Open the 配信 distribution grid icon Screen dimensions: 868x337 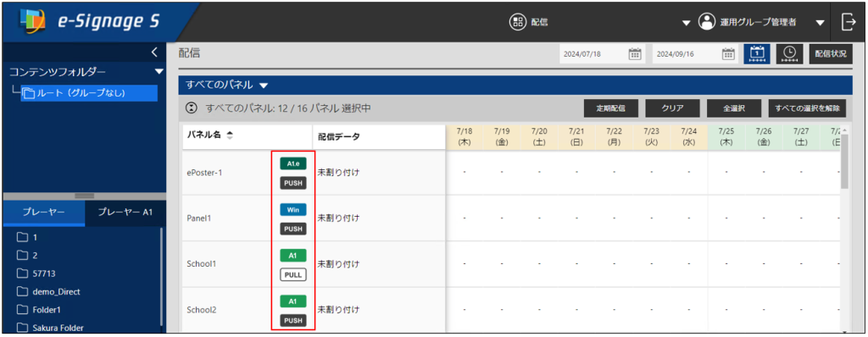point(518,22)
